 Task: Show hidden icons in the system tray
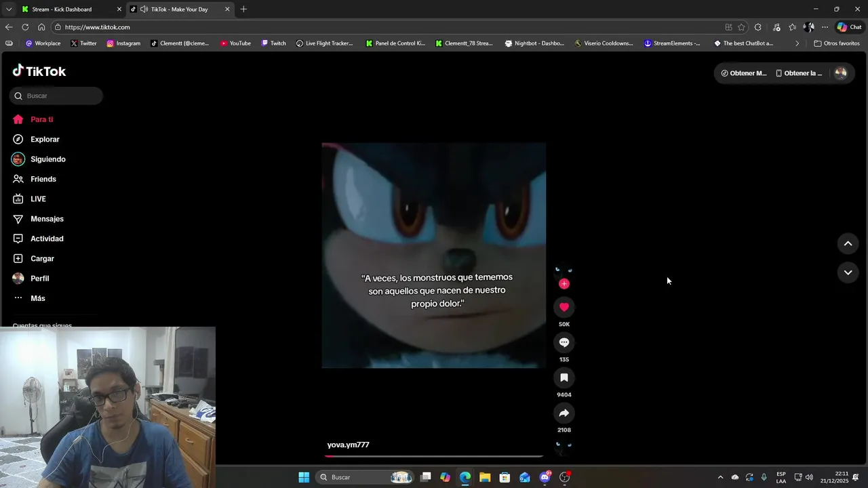(720, 477)
